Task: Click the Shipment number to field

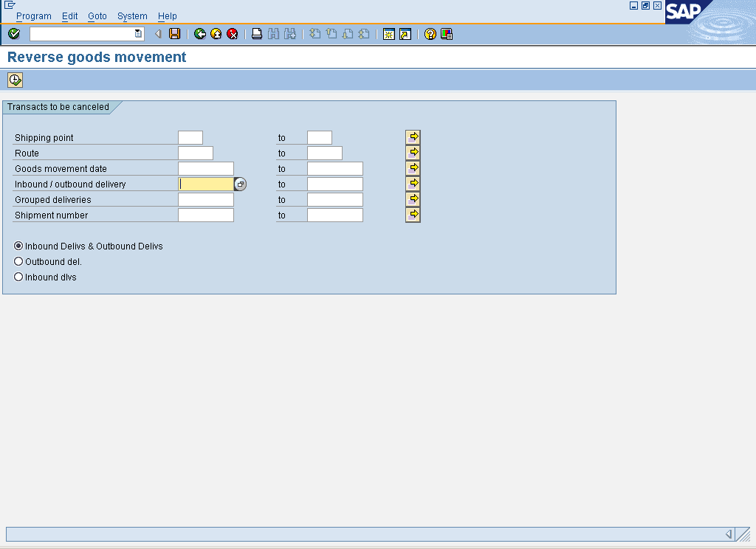Action: 335,215
